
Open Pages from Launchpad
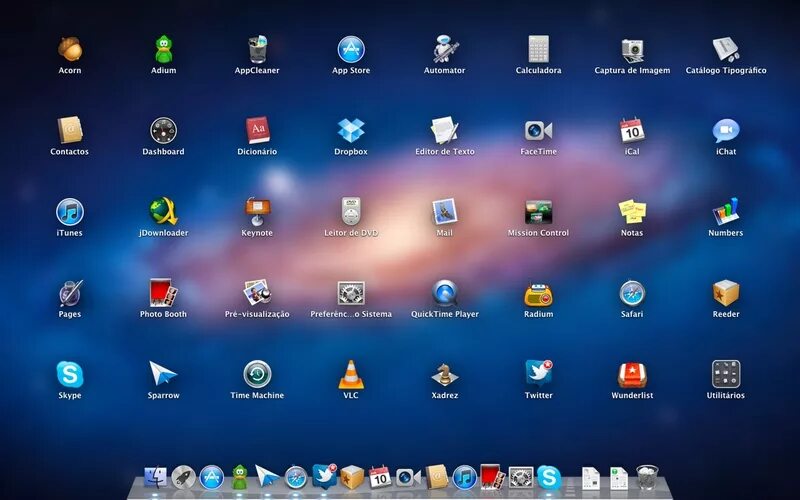pos(70,293)
